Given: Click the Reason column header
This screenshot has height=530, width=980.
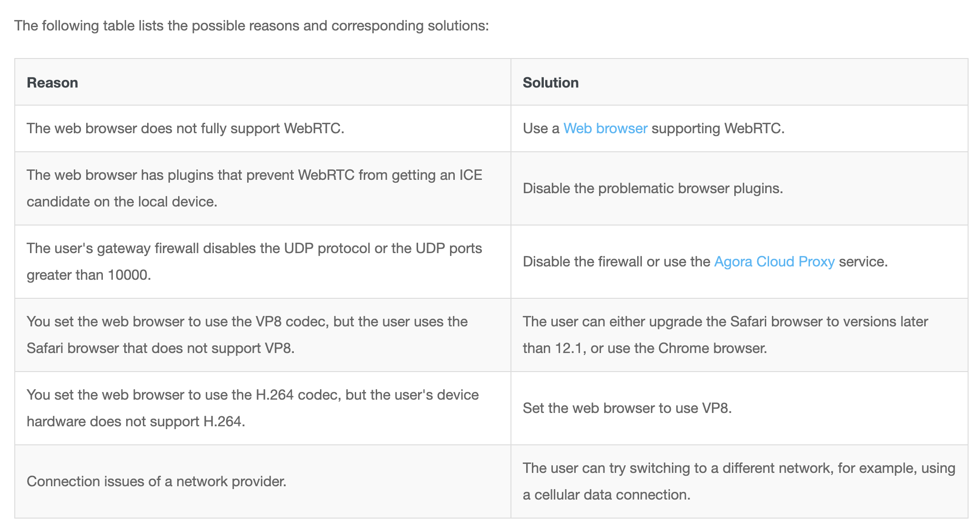Looking at the screenshot, I should [x=52, y=82].
